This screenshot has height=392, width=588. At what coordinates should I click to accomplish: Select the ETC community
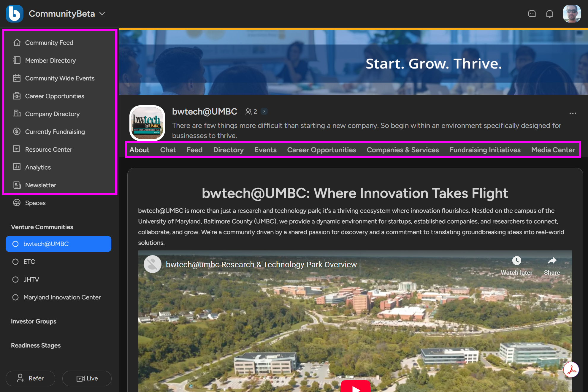tap(58, 262)
